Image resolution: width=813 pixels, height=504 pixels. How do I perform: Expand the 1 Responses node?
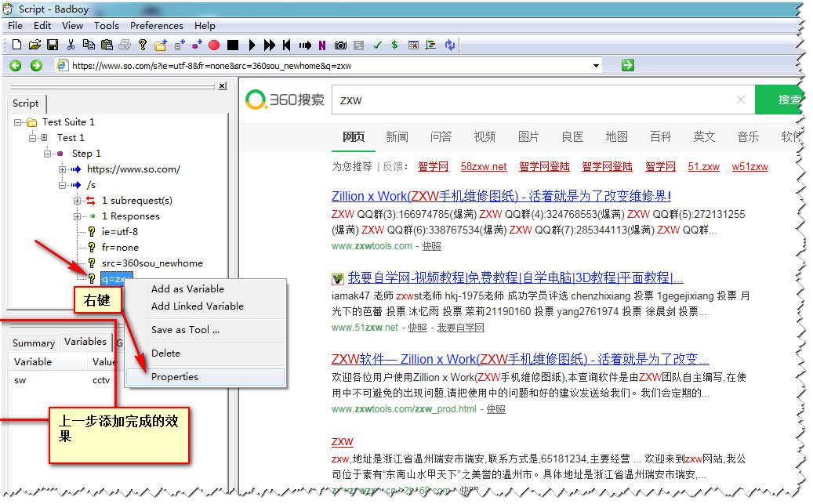pyautogui.click(x=78, y=216)
